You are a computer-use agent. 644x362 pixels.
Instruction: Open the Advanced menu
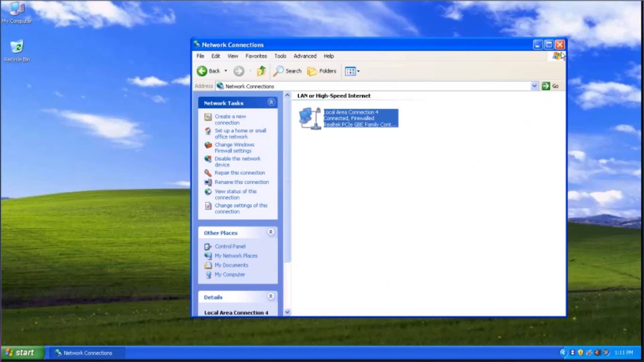tap(305, 56)
